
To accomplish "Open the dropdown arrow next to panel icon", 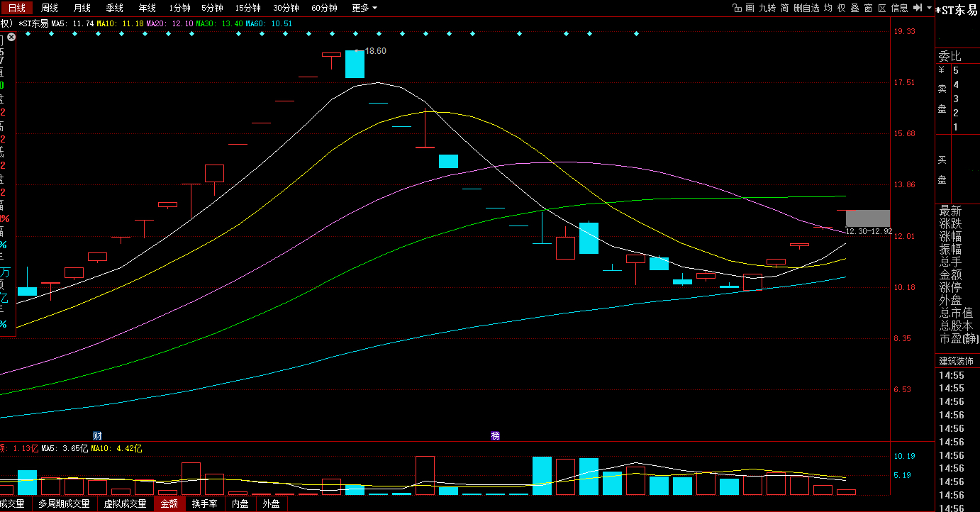I will (928, 8).
